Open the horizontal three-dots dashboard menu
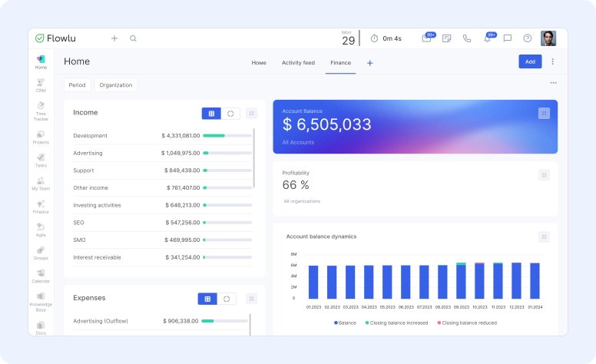Screen dimensions: 596x364 pyautogui.click(x=554, y=83)
